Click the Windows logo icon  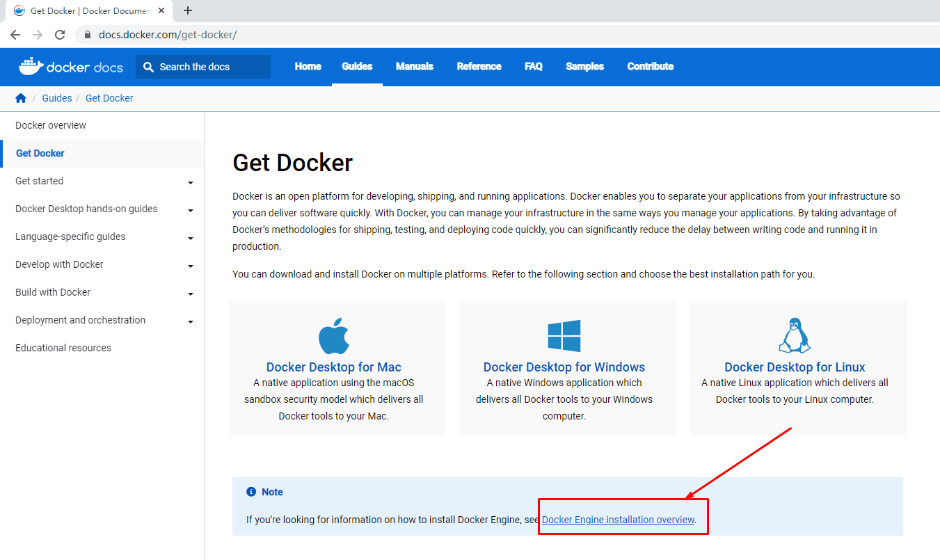click(564, 336)
